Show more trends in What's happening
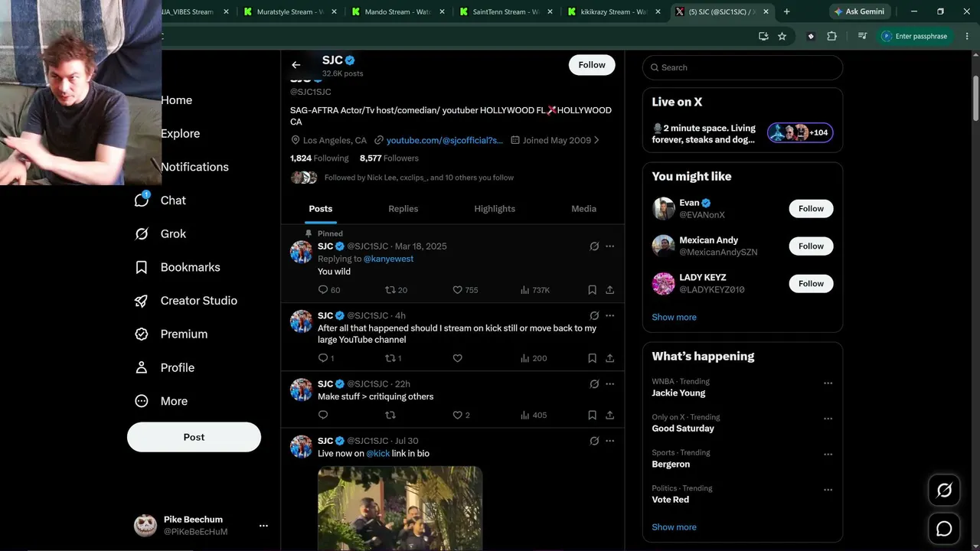 pyautogui.click(x=674, y=527)
